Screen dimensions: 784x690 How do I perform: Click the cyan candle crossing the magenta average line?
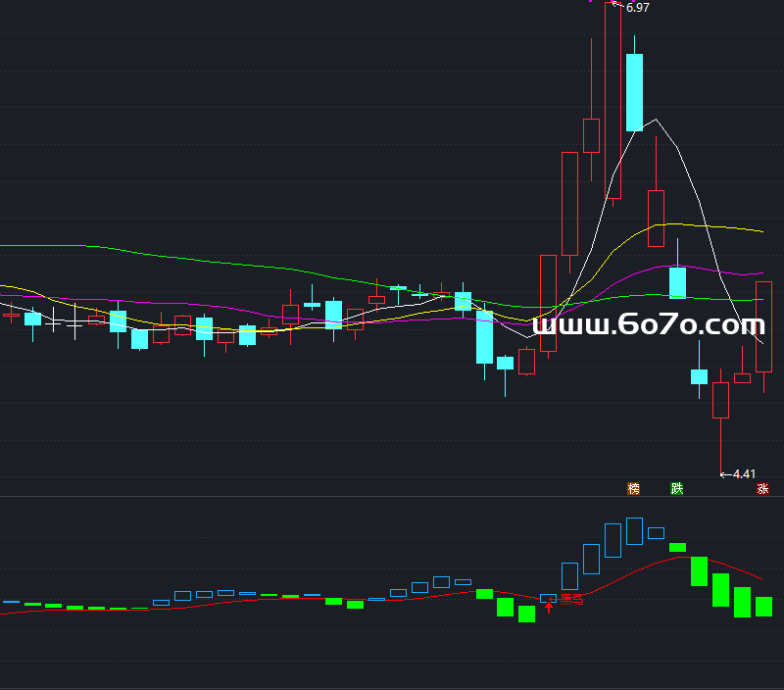click(x=677, y=282)
